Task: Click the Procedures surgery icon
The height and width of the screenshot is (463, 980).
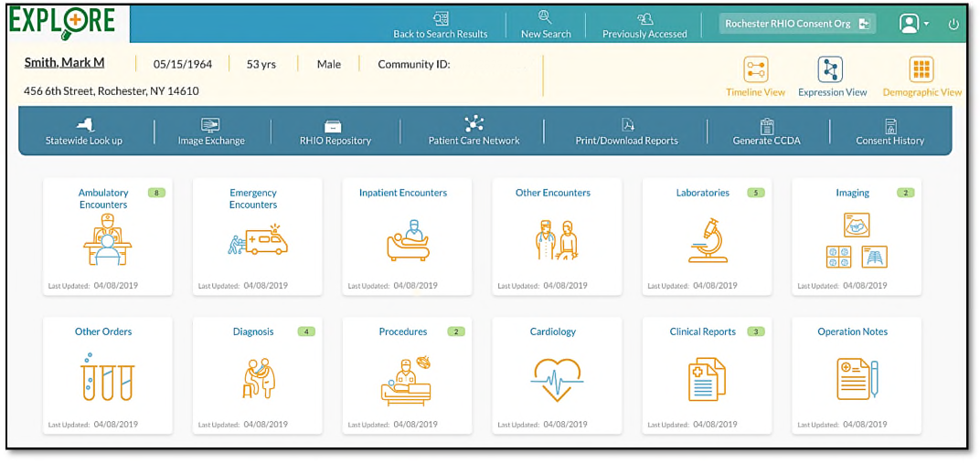Action: [x=408, y=381]
